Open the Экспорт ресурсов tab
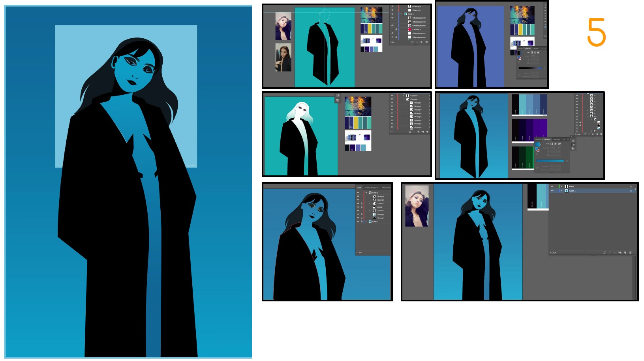 371,188
